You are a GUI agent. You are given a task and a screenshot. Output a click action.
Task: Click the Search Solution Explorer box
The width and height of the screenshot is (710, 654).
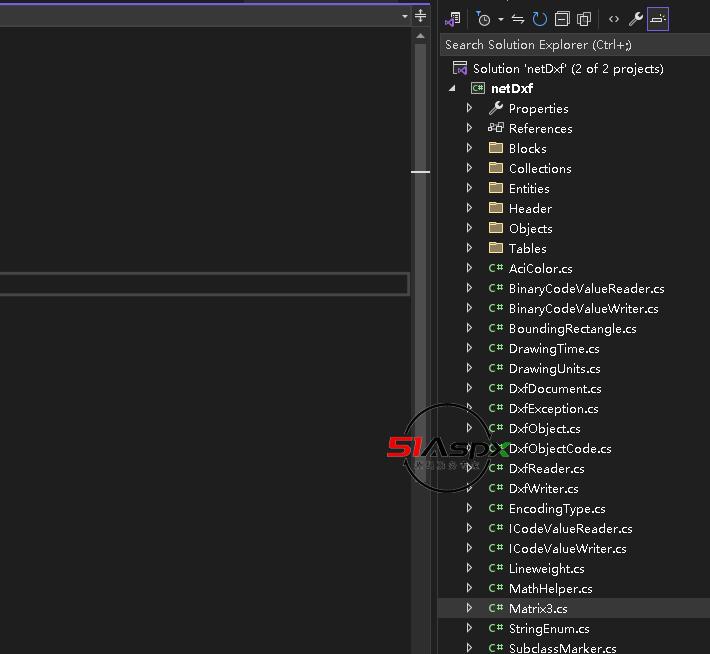coord(574,45)
